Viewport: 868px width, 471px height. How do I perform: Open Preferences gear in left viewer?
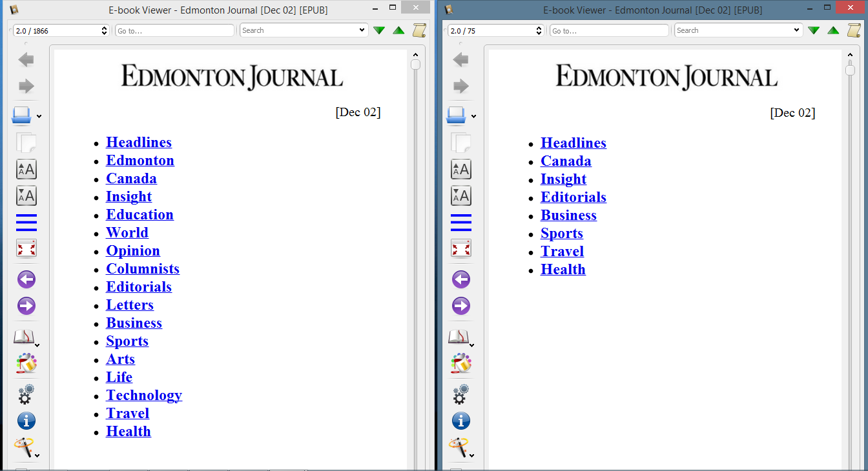point(26,394)
